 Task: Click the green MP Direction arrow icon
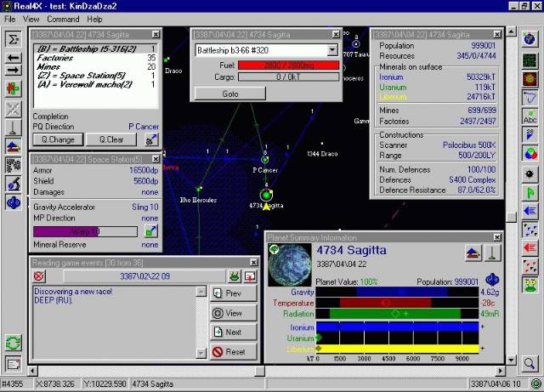click(150, 231)
